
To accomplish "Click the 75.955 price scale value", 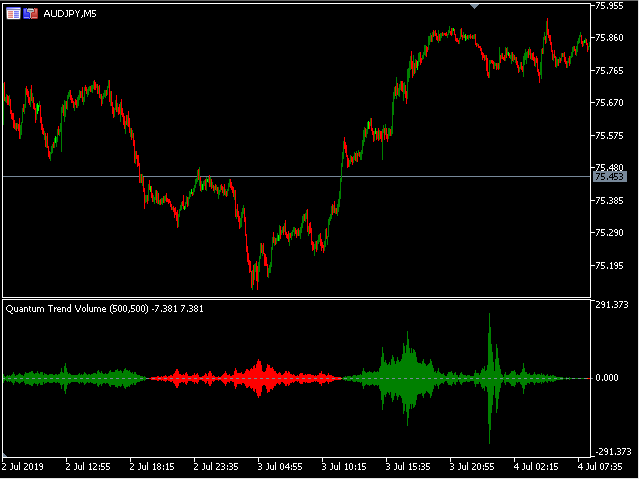I will click(609, 6).
